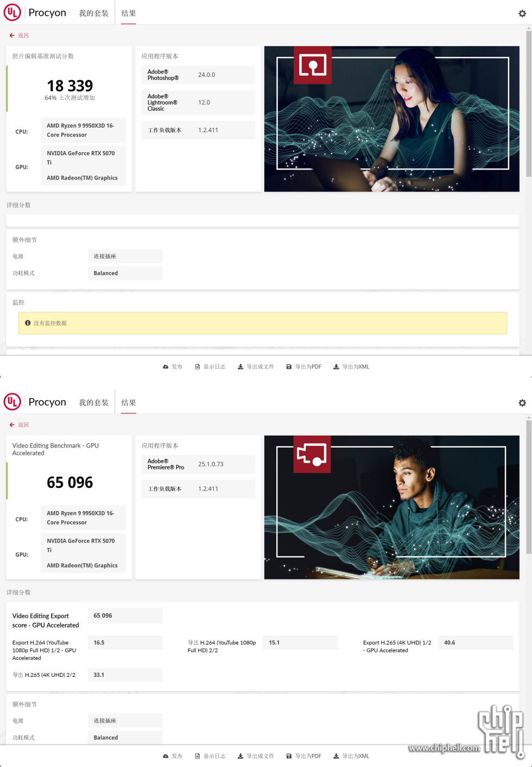This screenshot has width=532, height=767.
Task: Click the empty 详细分数 panel in photo window
Action: 263,221
